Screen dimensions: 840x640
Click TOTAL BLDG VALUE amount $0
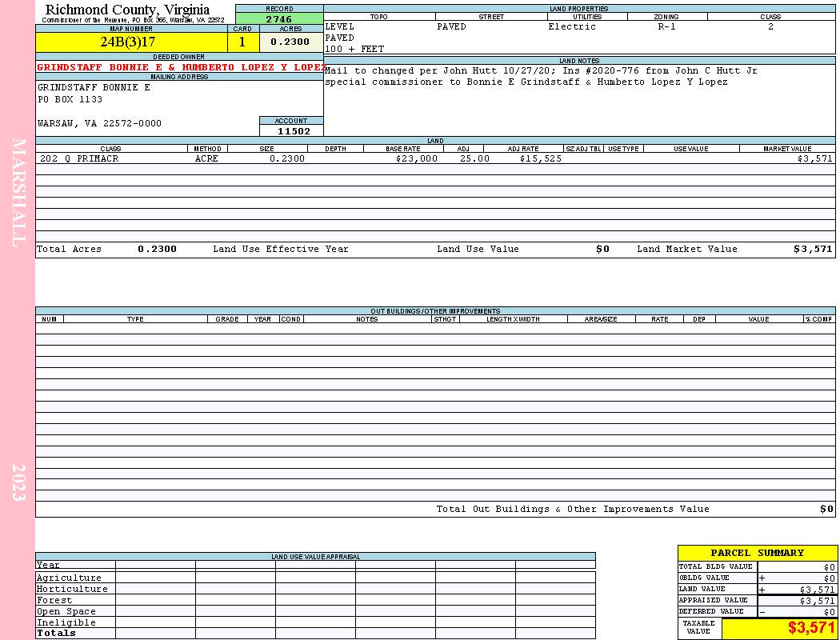[x=830, y=567]
